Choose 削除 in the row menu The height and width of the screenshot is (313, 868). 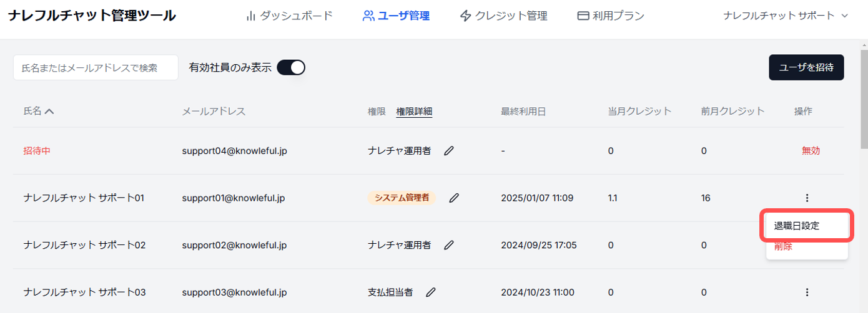click(x=783, y=247)
